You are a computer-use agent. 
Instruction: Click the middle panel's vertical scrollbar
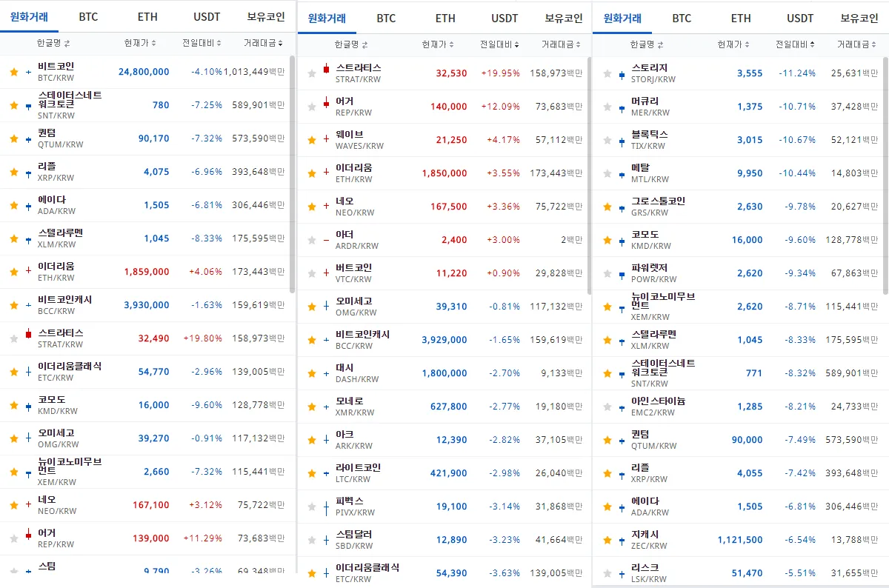coord(589,176)
